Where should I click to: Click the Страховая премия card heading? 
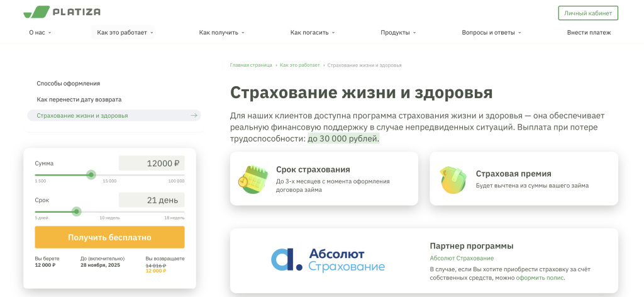click(513, 174)
